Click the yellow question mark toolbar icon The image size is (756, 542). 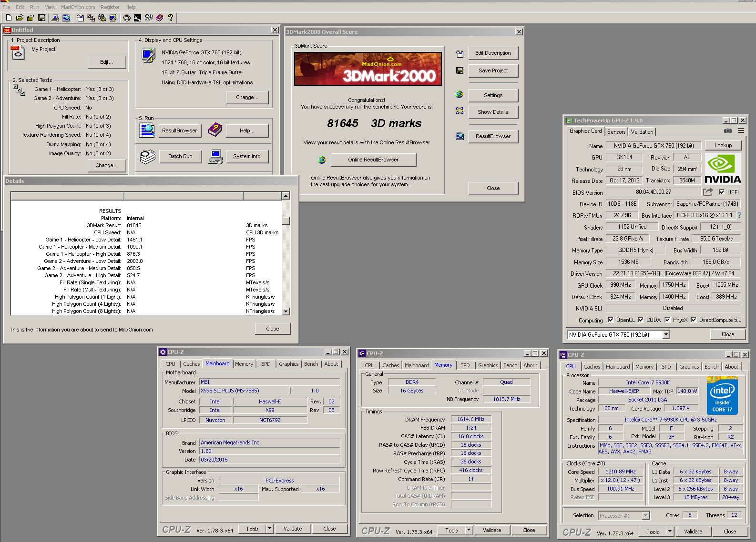tap(170, 18)
